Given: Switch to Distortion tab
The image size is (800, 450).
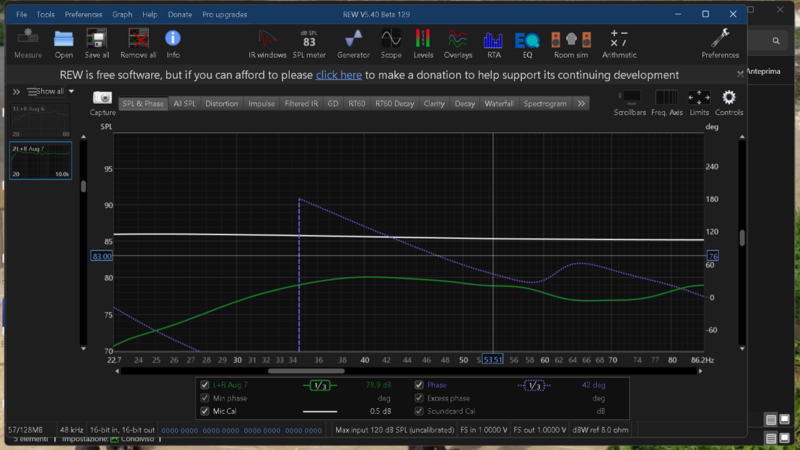Looking at the screenshot, I should point(221,104).
